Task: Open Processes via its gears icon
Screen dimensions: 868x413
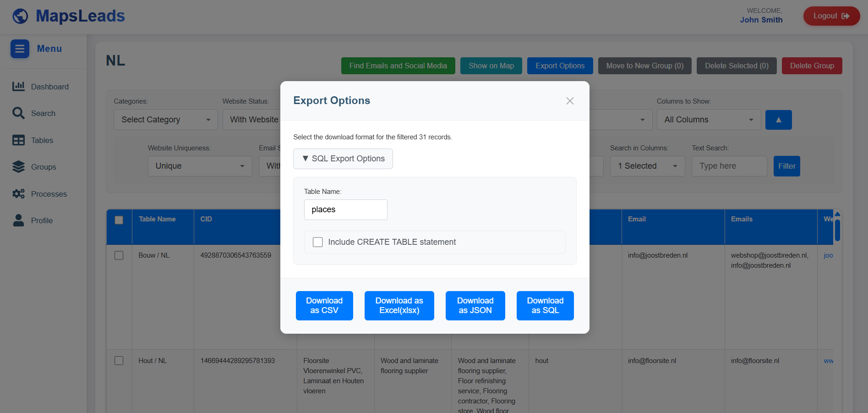Action: (18, 194)
